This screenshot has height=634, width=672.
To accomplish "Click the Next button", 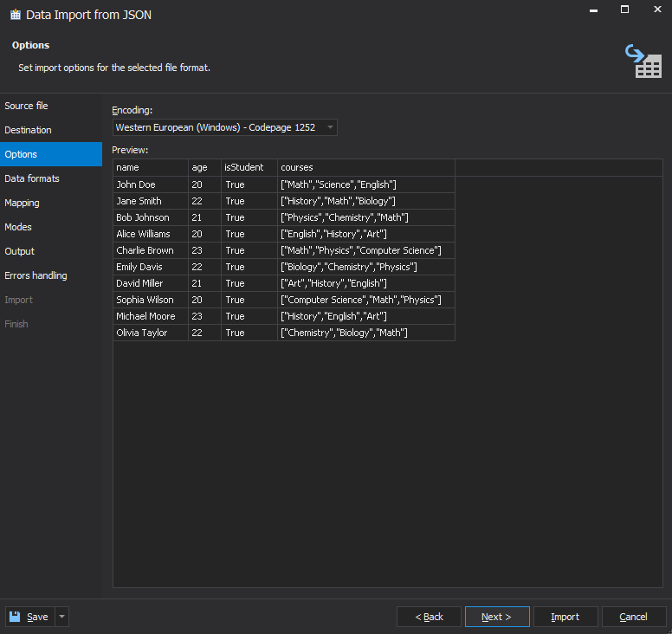I will 497,617.
